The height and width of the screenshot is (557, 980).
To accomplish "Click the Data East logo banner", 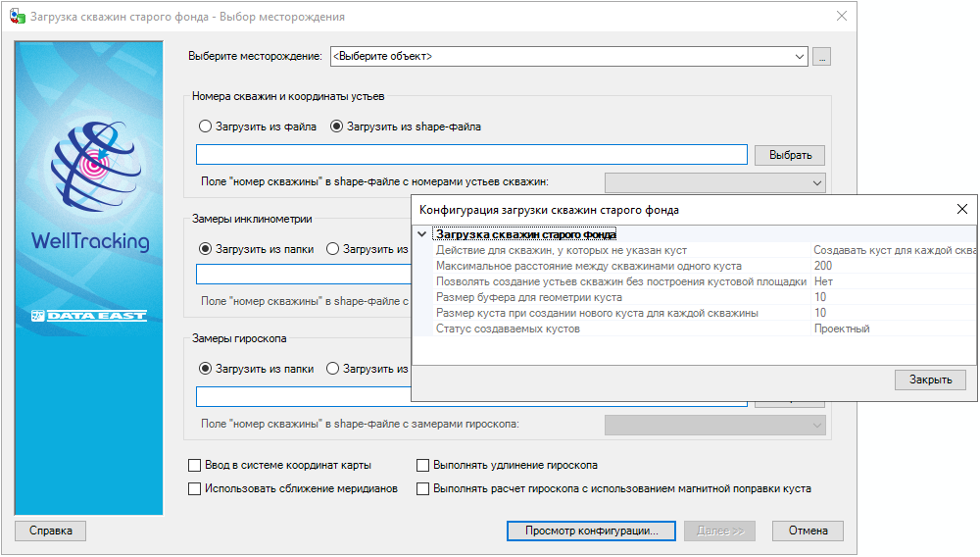I will pyautogui.click(x=89, y=316).
